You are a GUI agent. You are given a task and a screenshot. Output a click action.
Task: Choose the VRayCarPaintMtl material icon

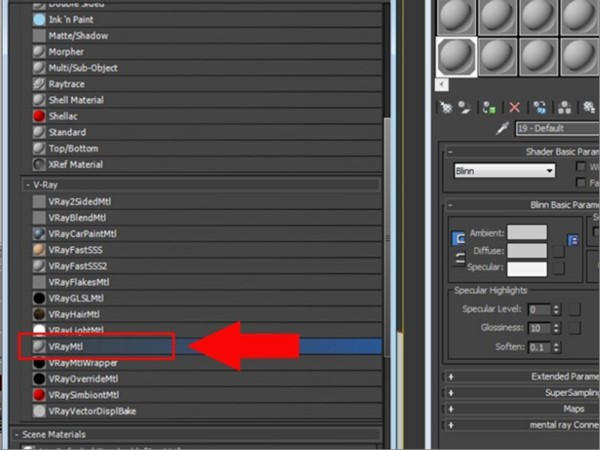pyautogui.click(x=39, y=233)
